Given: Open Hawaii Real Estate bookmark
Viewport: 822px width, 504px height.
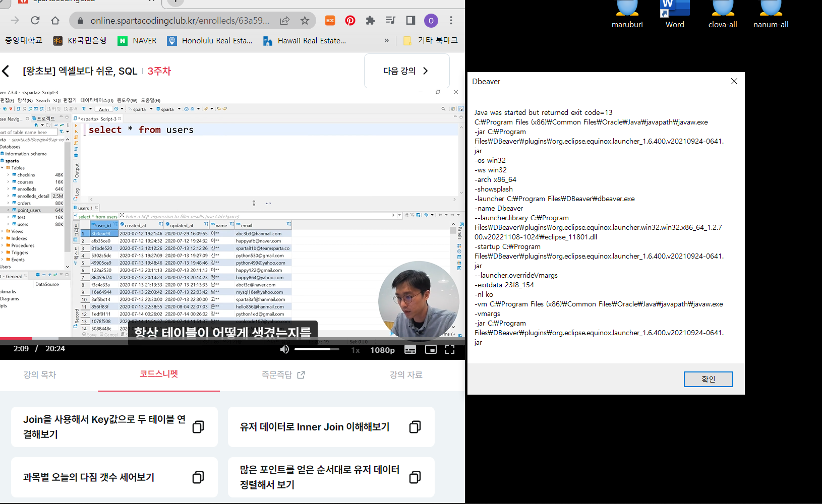Looking at the screenshot, I should [304, 40].
